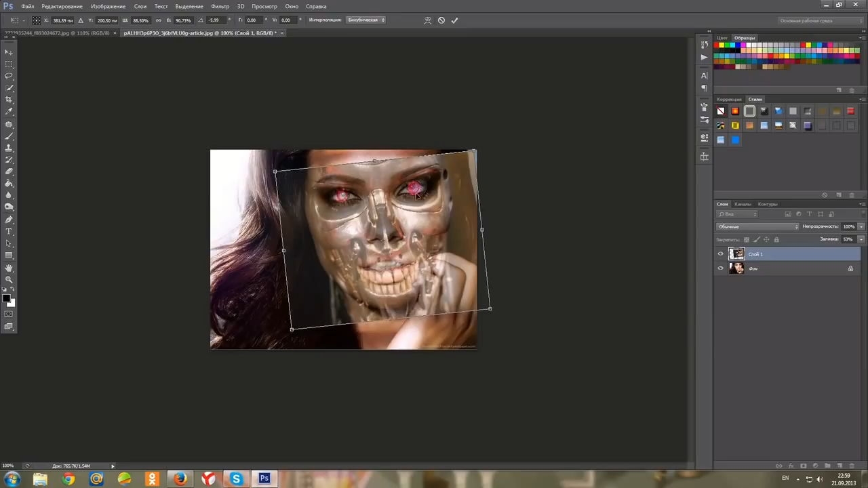This screenshot has height=488, width=868.
Task: Toggle Quick Mask mode icon
Action: [x=9, y=314]
